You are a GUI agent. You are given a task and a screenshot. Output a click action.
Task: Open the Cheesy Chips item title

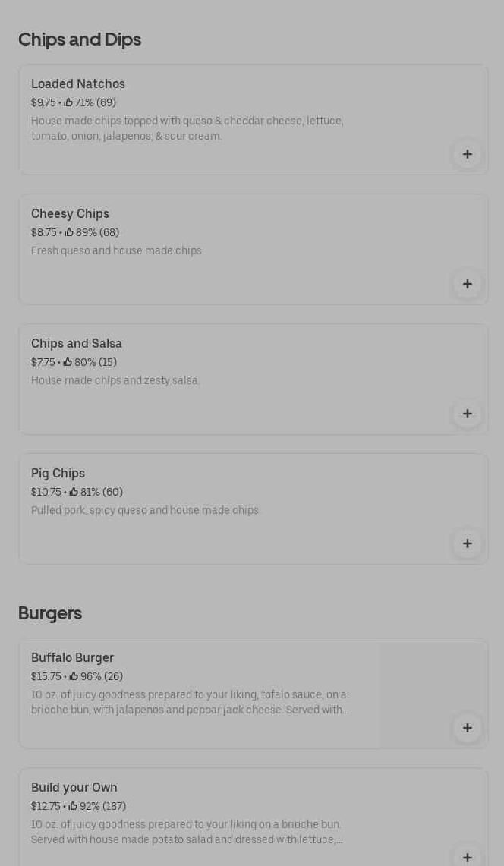coord(70,214)
